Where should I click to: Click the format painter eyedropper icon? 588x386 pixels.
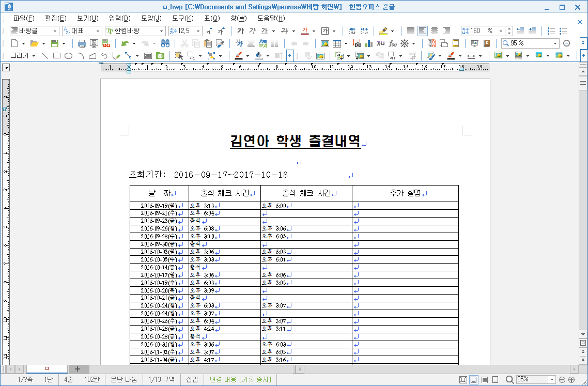(x=220, y=43)
